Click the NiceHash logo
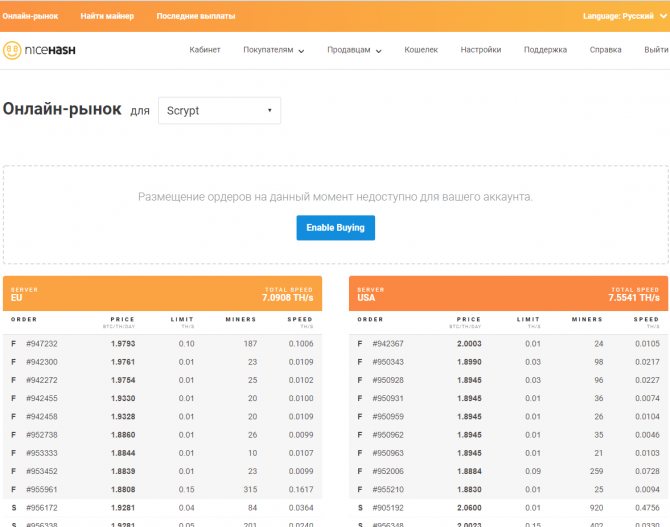The image size is (670, 527). 39,50
